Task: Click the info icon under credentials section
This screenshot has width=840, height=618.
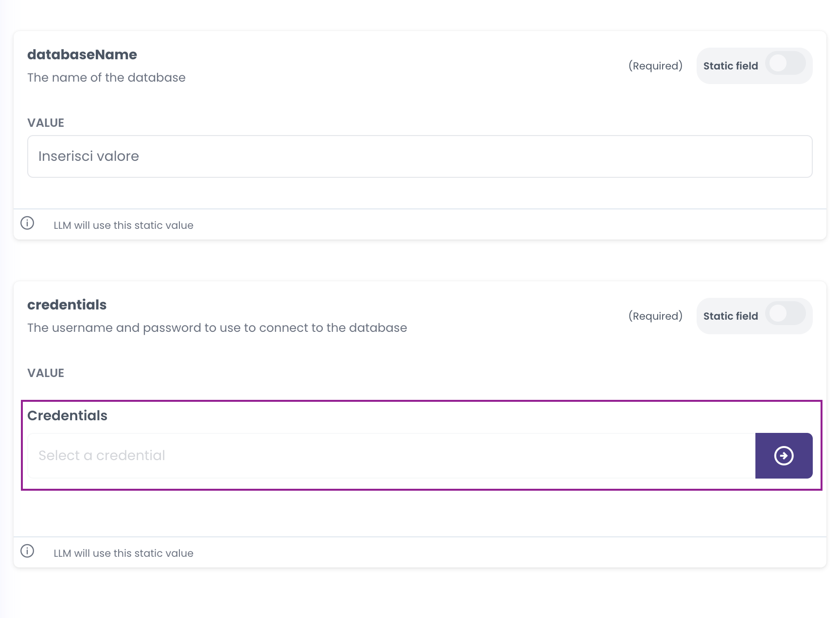Action: point(27,551)
